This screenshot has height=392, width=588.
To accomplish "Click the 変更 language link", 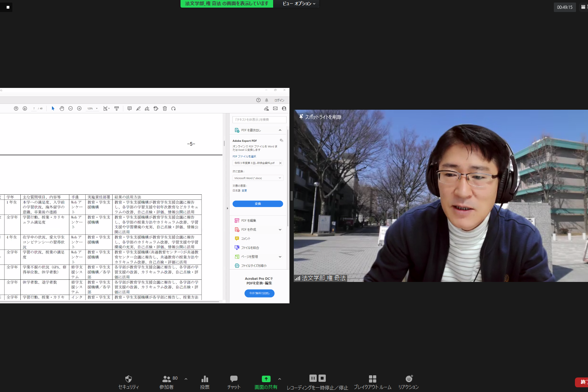I will click(x=244, y=191).
